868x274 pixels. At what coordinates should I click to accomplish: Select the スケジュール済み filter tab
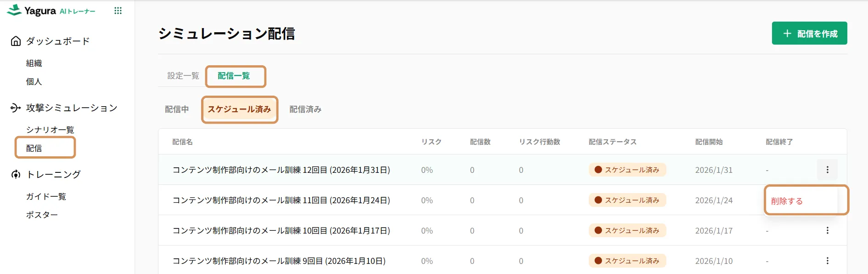click(239, 109)
